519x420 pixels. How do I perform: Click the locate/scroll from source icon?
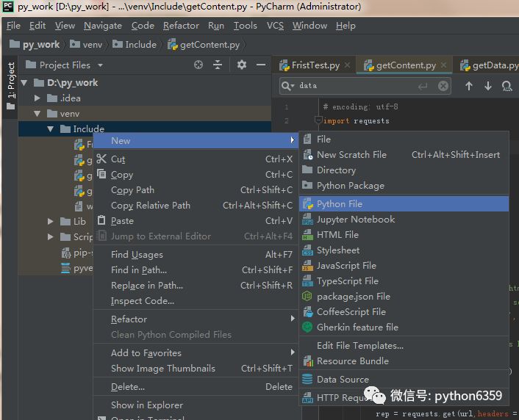[x=198, y=65]
